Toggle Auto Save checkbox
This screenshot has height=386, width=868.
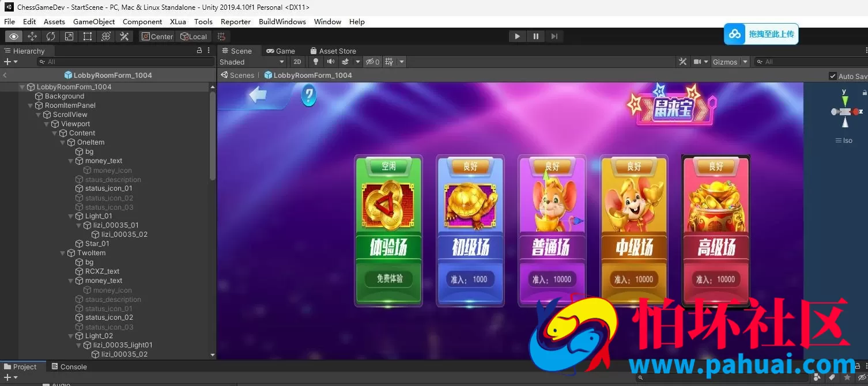pos(832,76)
